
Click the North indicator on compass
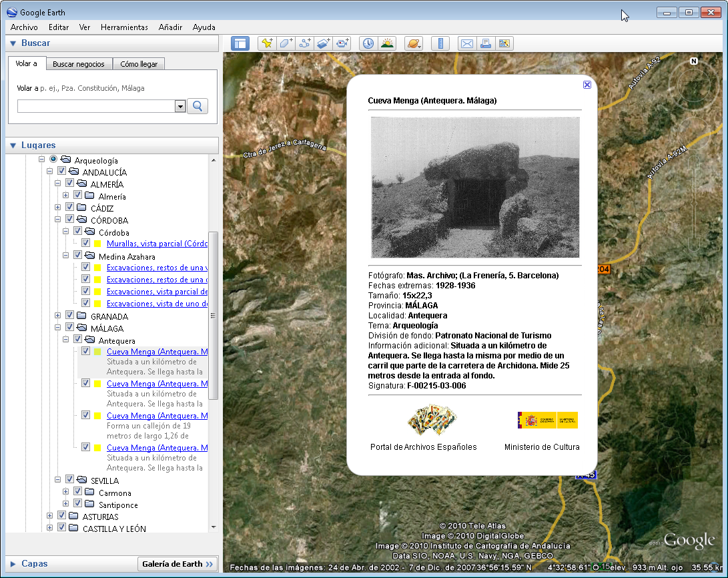(x=694, y=61)
